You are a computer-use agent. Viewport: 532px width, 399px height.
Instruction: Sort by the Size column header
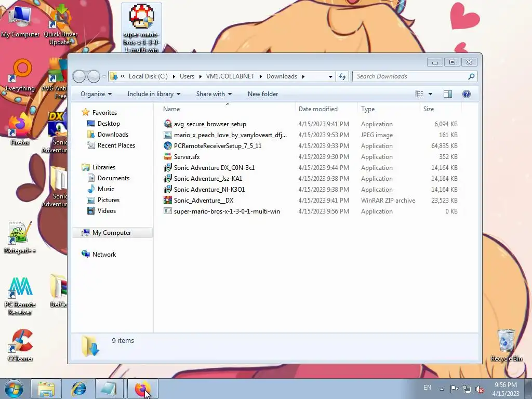(441, 109)
